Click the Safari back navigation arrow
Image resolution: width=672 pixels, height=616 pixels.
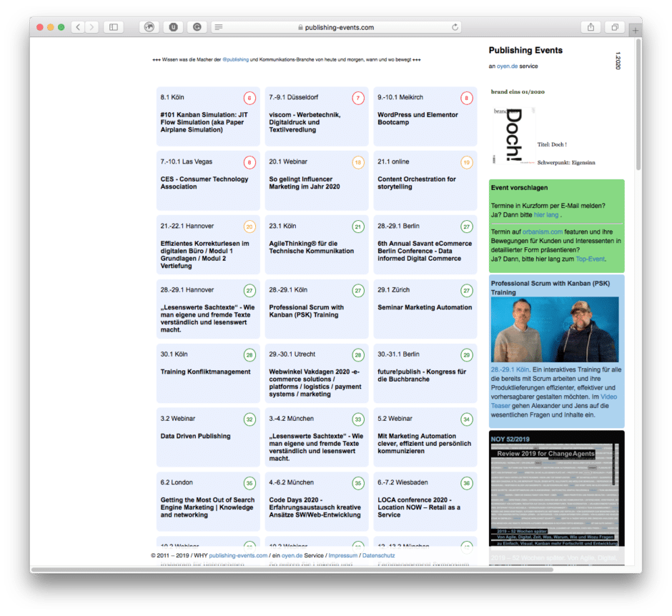pyautogui.click(x=76, y=27)
